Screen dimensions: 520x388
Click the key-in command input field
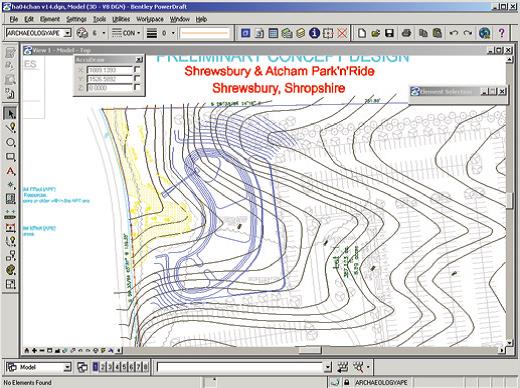click(x=241, y=367)
